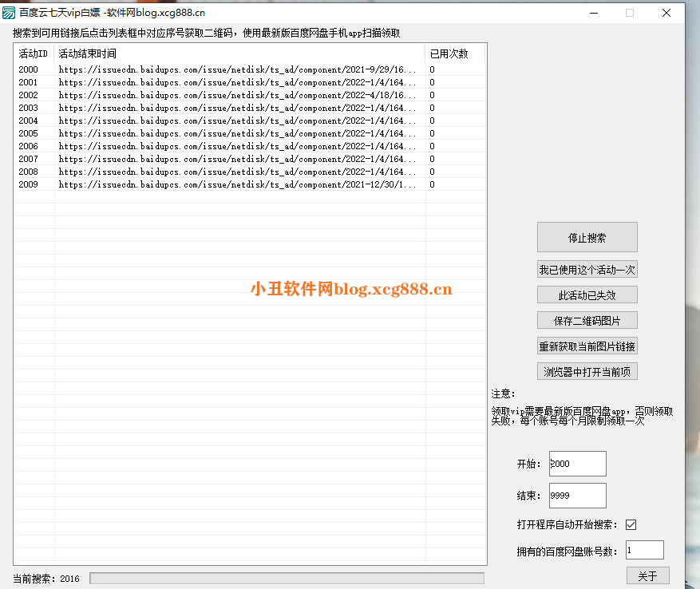Click 我已使用这个活动一次 button

click(x=587, y=270)
